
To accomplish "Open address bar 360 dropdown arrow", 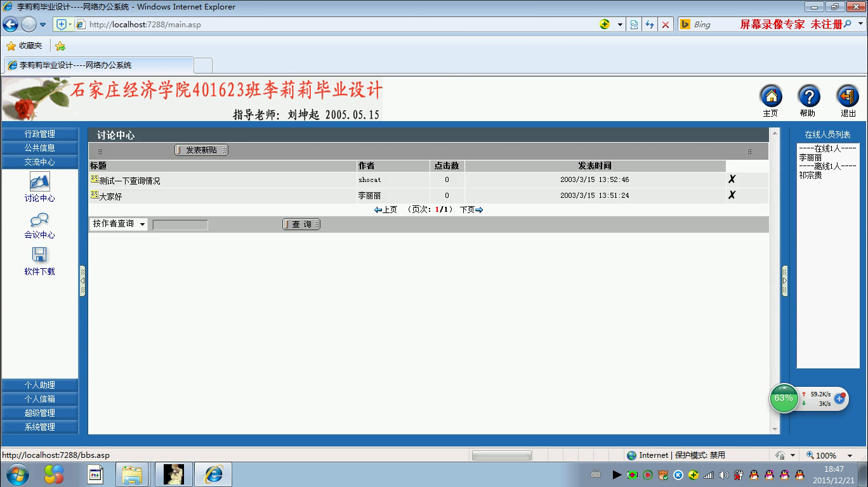I will tap(620, 25).
